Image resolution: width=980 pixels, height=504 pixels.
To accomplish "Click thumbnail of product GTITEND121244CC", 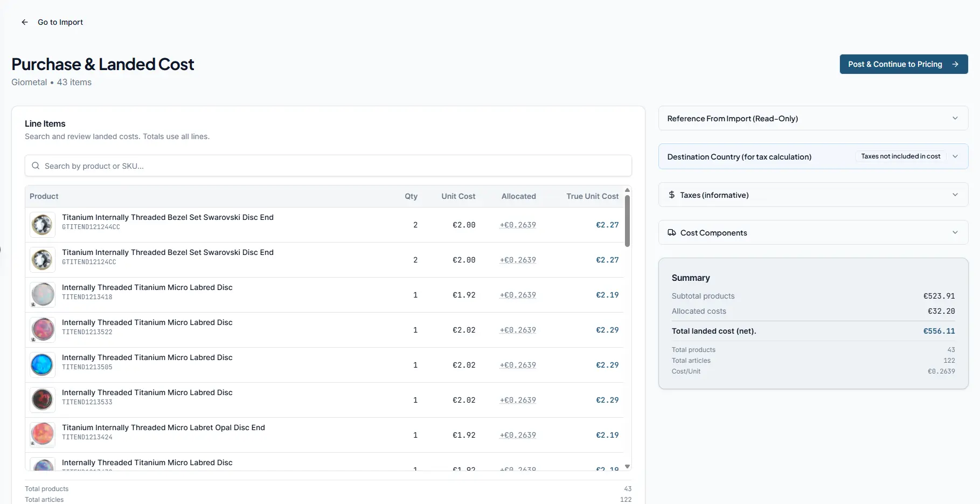I will pyautogui.click(x=43, y=225).
